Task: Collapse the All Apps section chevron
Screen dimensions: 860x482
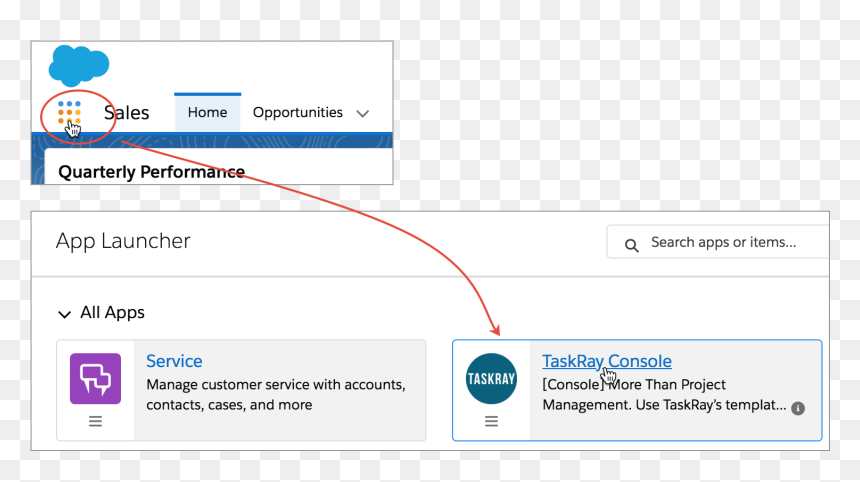Action: pyautogui.click(x=65, y=314)
